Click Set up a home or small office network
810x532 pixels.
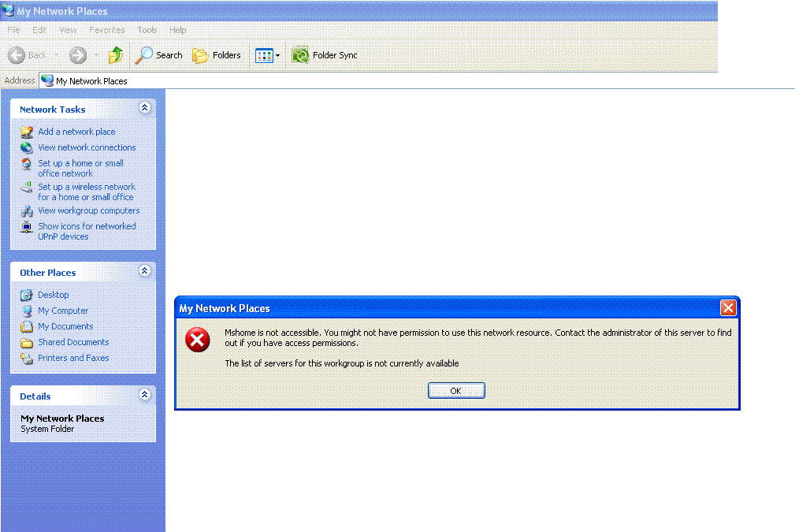click(x=80, y=169)
